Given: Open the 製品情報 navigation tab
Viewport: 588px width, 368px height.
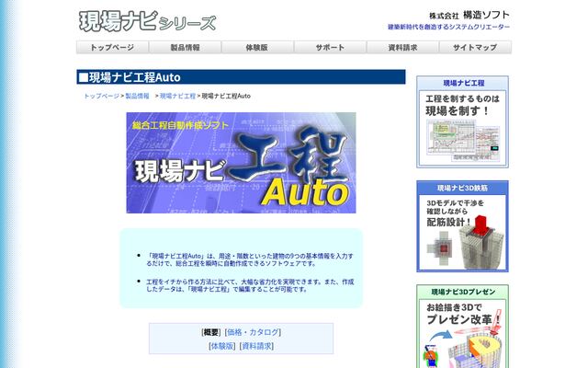Looking at the screenshot, I should click(x=186, y=47).
